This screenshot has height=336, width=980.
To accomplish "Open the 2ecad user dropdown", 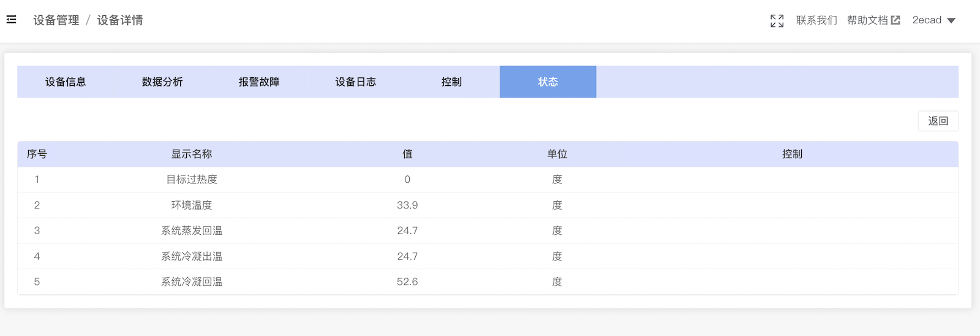I will (x=933, y=20).
